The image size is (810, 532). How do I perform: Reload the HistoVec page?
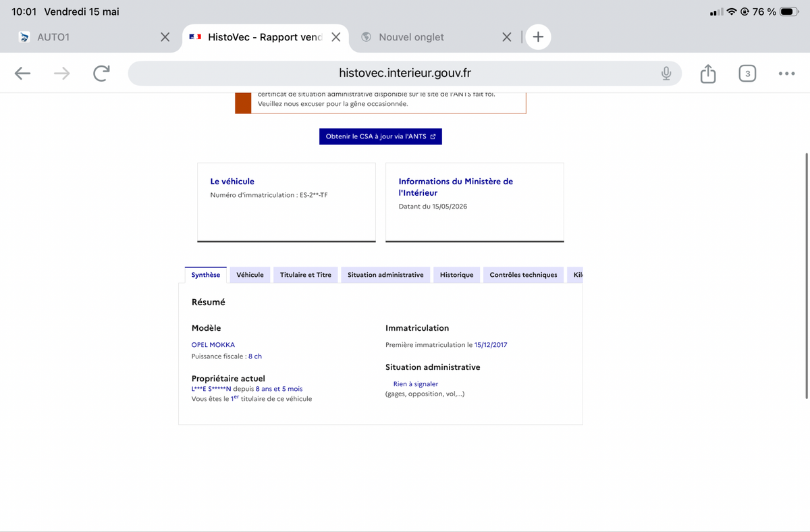tap(101, 74)
